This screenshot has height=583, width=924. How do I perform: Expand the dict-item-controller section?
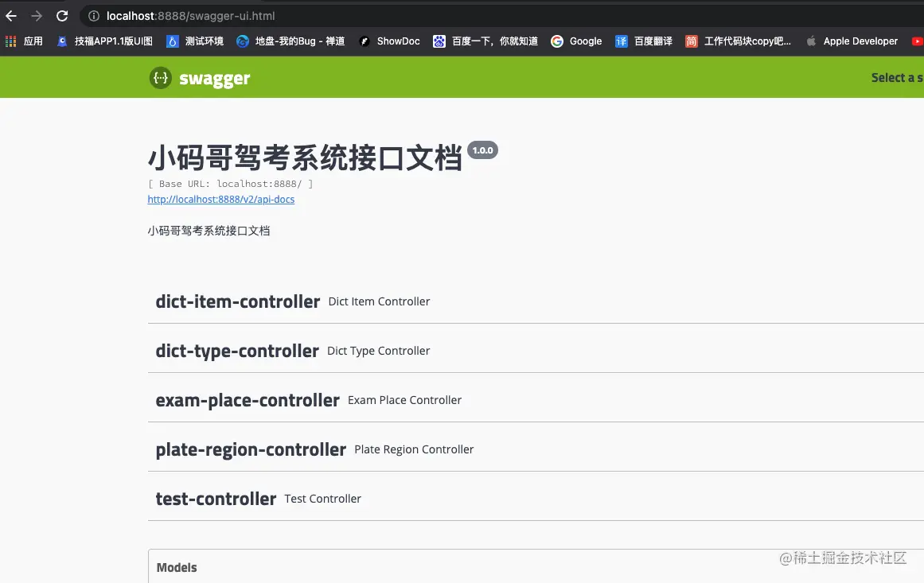536,301
